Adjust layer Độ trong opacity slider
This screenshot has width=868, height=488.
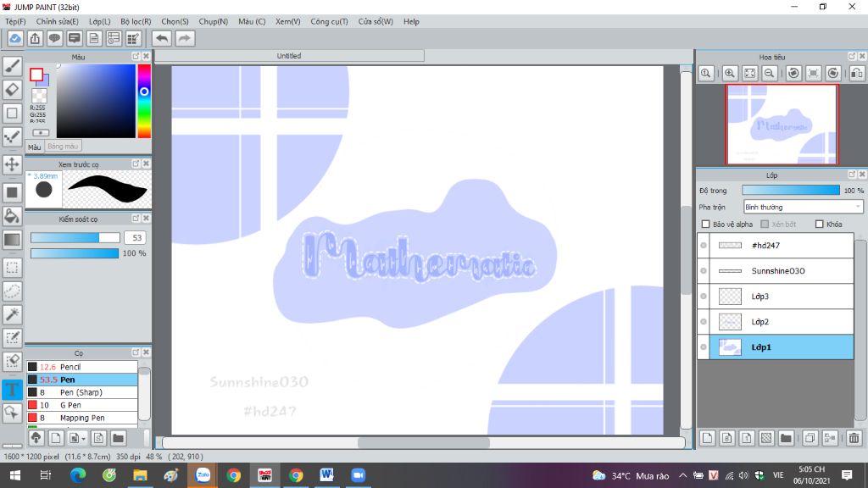pos(791,191)
